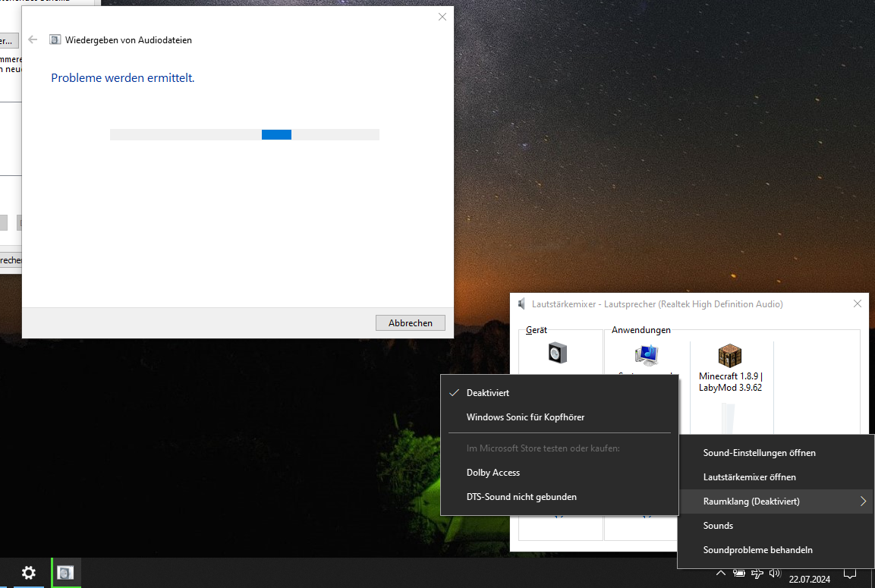Click the audio troubleshooter title icon
This screenshot has height=588, width=875.
(55, 39)
